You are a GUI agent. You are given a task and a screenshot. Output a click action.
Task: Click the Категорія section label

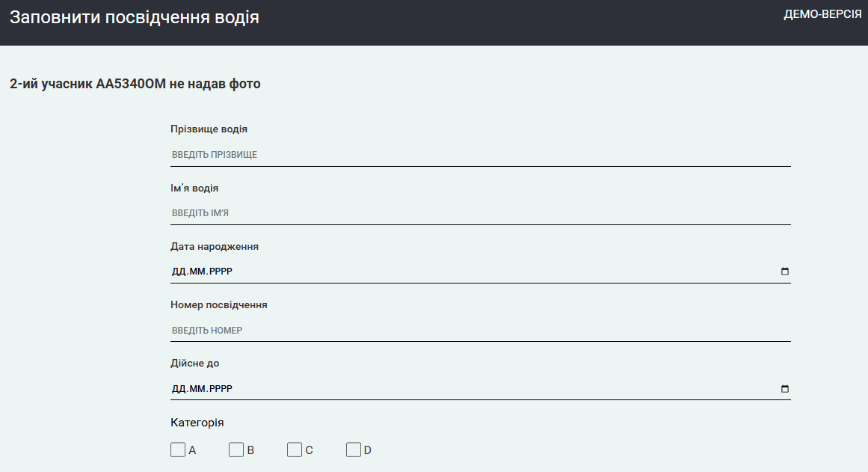[197, 423]
